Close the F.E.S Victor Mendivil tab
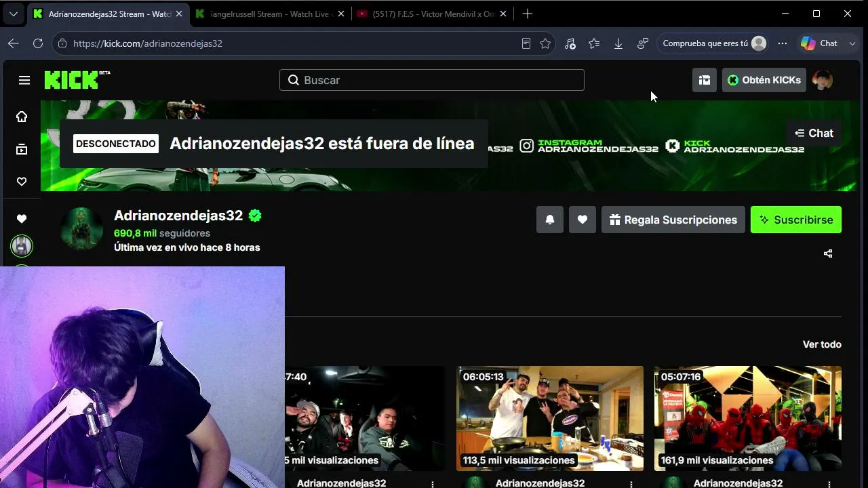The image size is (868, 488). tap(504, 14)
